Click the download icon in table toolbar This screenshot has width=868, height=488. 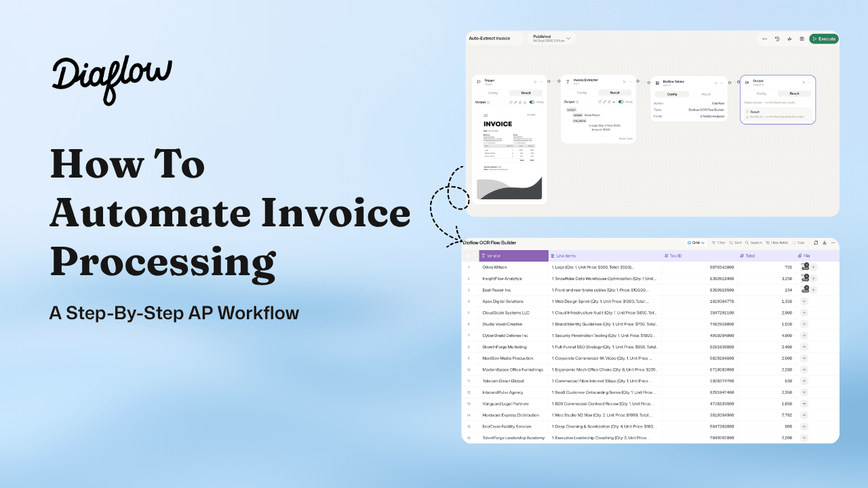pyautogui.click(x=825, y=243)
